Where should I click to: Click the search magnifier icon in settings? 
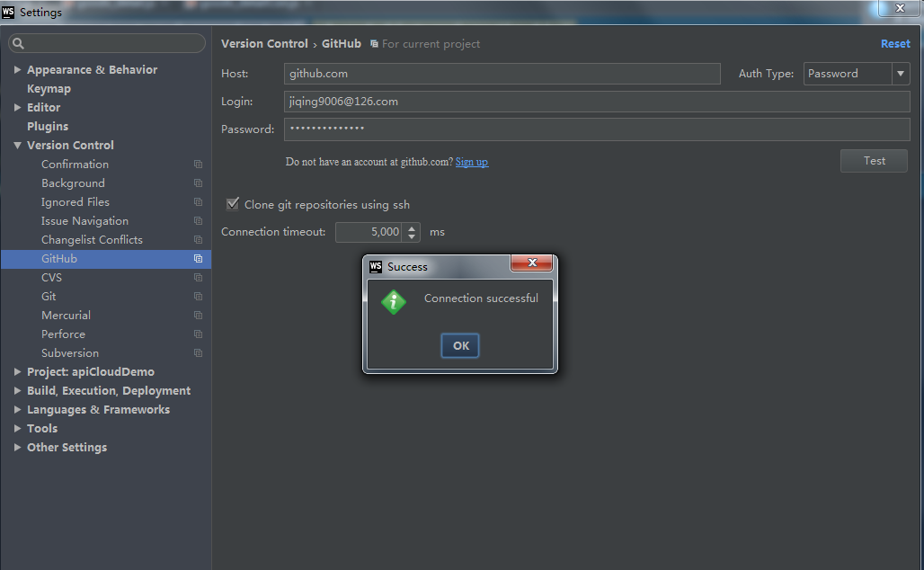[18, 43]
